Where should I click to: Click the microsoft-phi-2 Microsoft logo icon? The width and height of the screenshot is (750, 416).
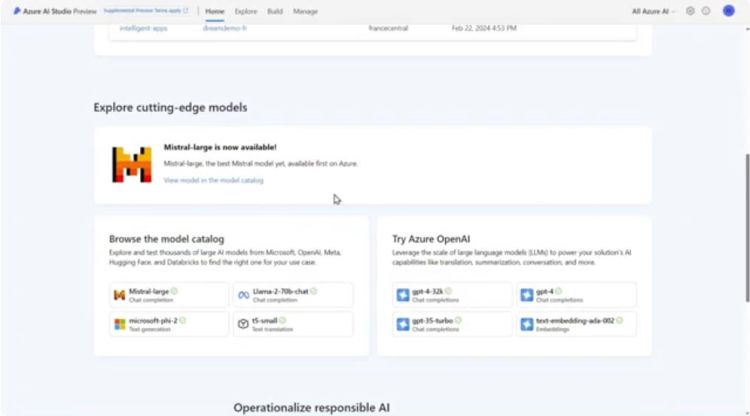click(x=120, y=324)
